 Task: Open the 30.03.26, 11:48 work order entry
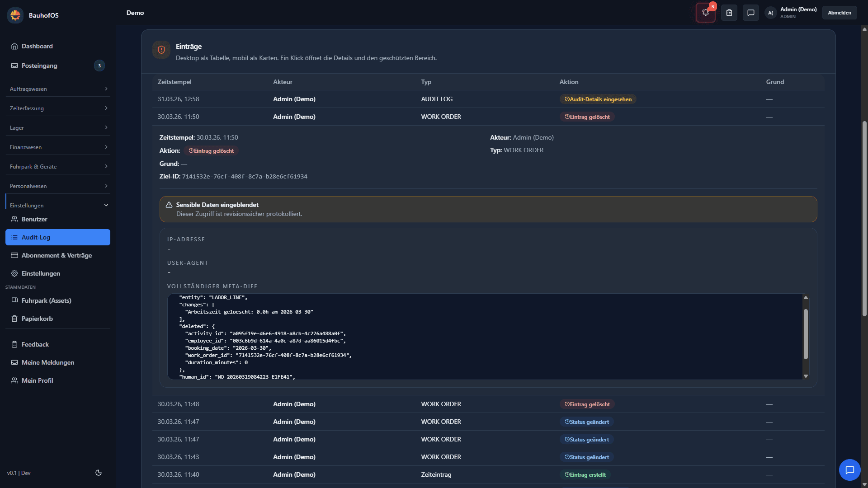click(488, 404)
